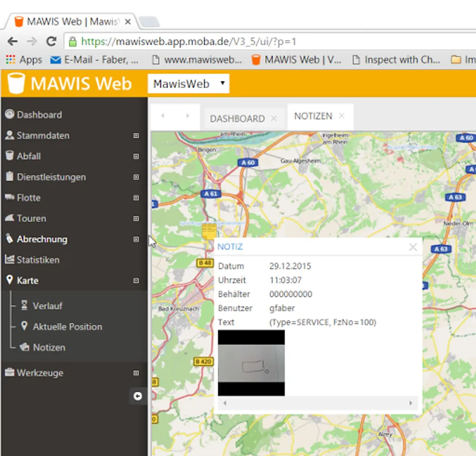Expand the Dienstleistungen menu section
476x456 pixels.
click(136, 177)
